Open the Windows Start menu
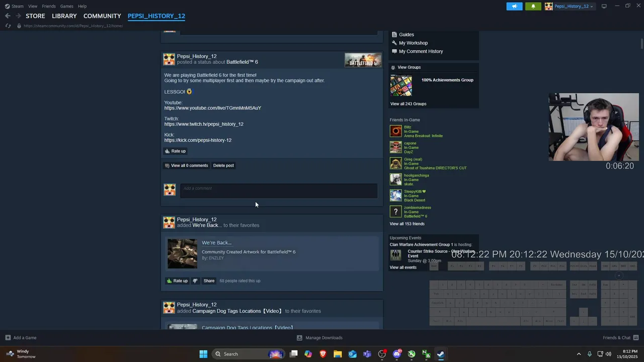This screenshot has width=644, height=362. [203, 354]
